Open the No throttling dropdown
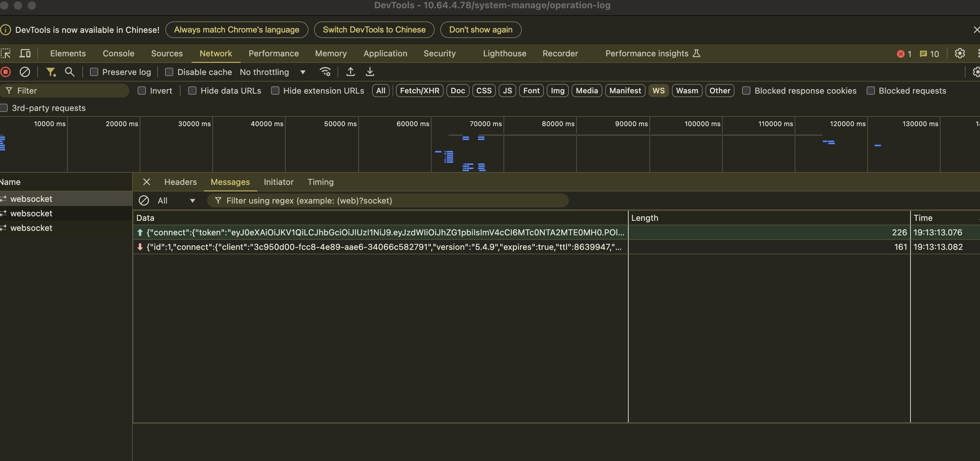 pyautogui.click(x=273, y=72)
